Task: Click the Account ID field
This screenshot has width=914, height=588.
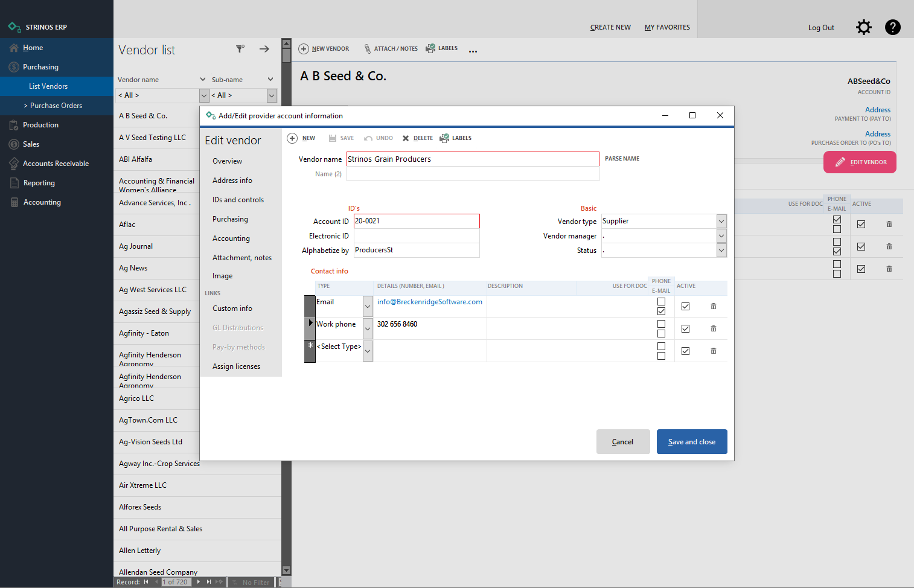Action: 417,221
